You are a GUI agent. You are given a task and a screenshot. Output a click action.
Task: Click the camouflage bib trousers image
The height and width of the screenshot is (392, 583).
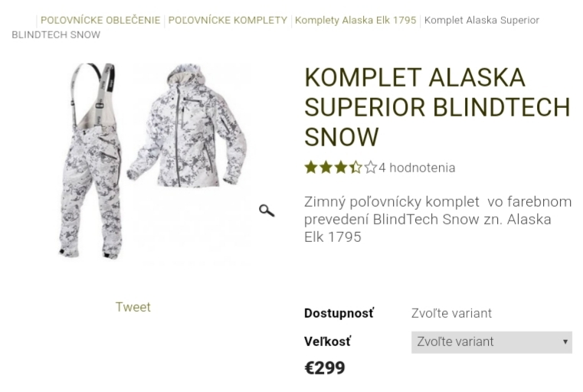(90, 161)
